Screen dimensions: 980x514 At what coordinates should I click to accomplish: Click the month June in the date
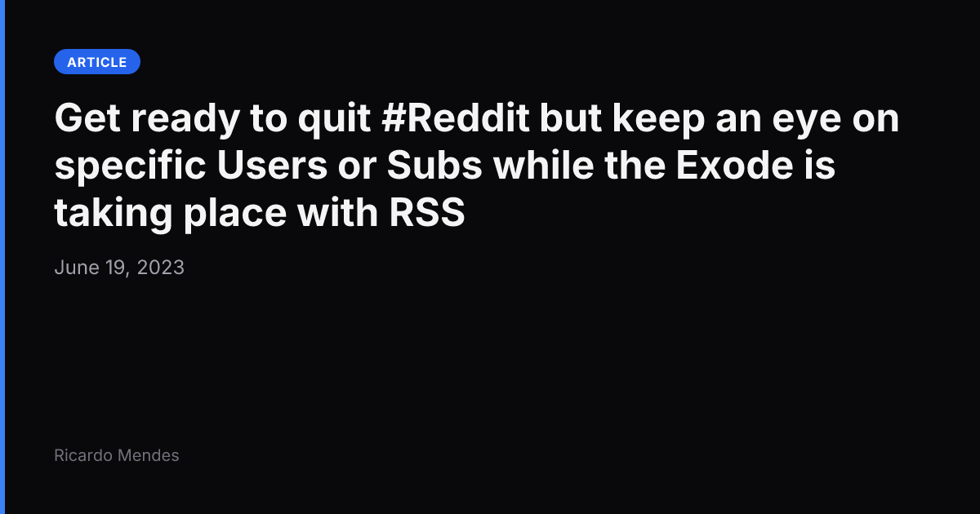[77, 268]
